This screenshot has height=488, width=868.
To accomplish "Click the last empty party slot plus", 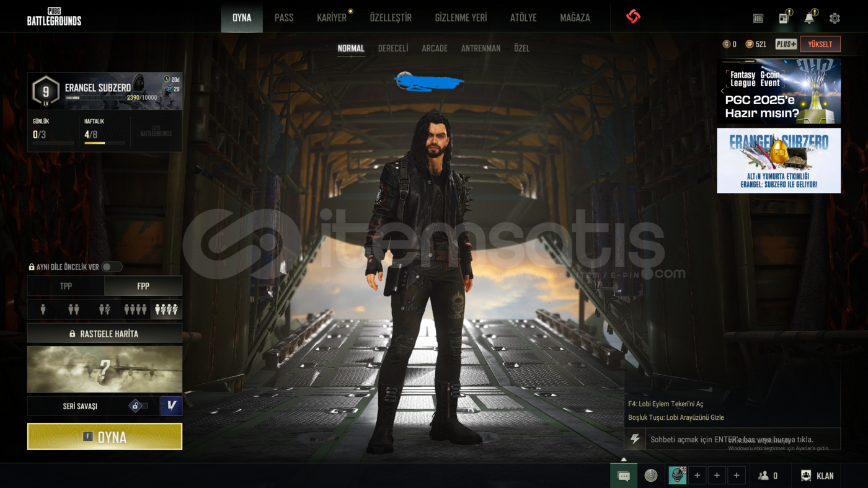I will tap(737, 476).
